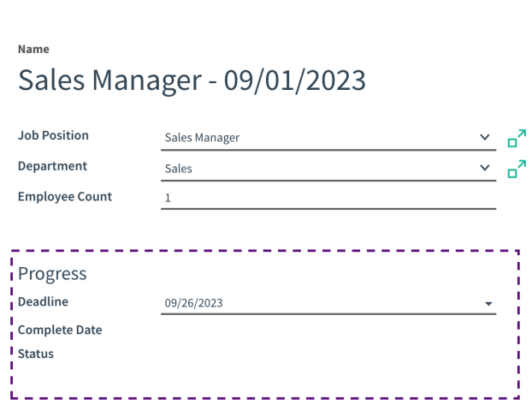532x405 pixels.
Task: Open the Deadline date picker arrow
Action: pyautogui.click(x=488, y=304)
